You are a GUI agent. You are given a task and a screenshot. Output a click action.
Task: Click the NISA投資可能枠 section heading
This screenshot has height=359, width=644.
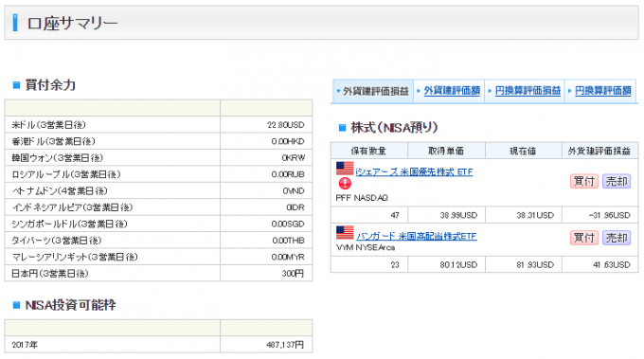(71, 305)
